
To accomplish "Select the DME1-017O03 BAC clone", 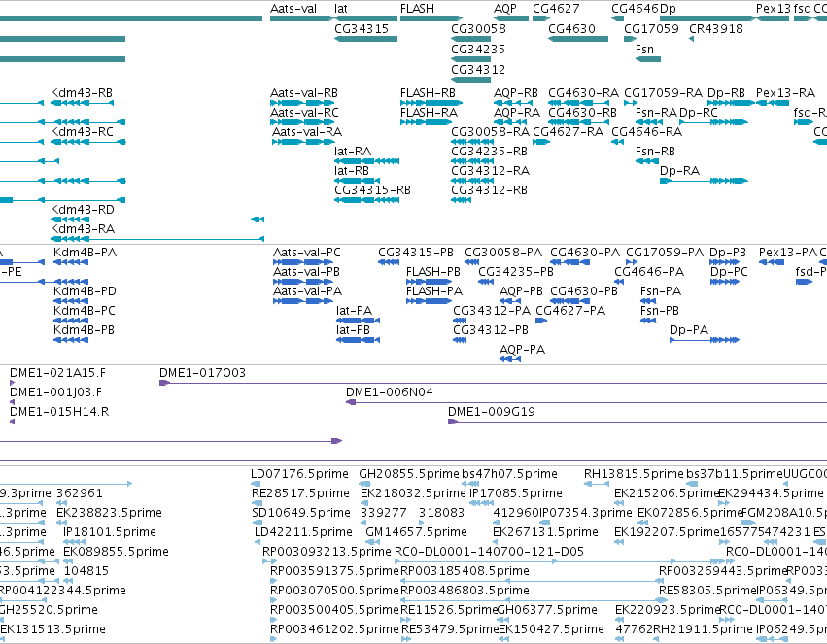I will pyautogui.click(x=493, y=383).
